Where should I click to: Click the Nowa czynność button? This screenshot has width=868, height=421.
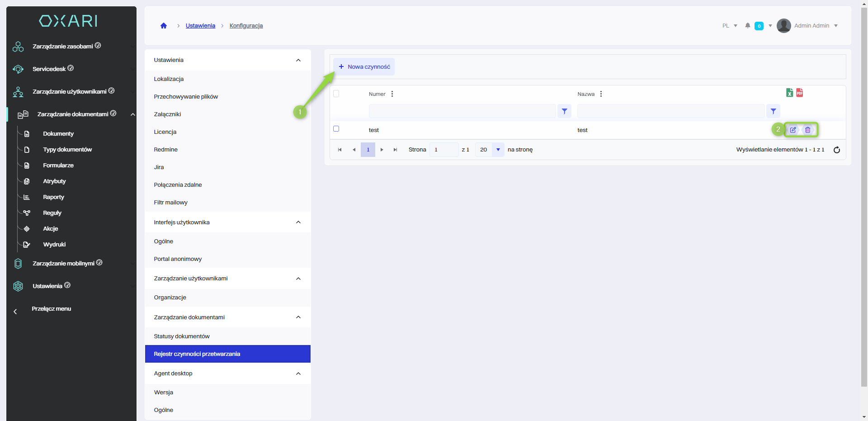pos(364,66)
